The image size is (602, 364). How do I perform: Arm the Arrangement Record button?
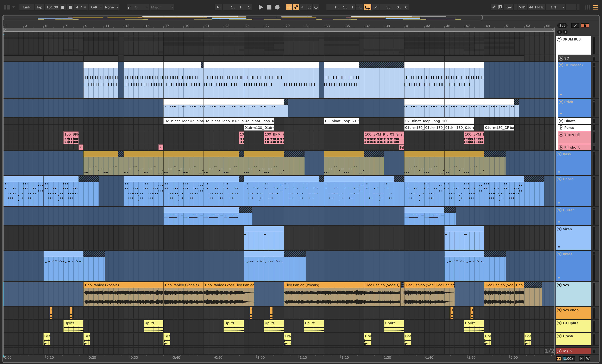(x=277, y=7)
